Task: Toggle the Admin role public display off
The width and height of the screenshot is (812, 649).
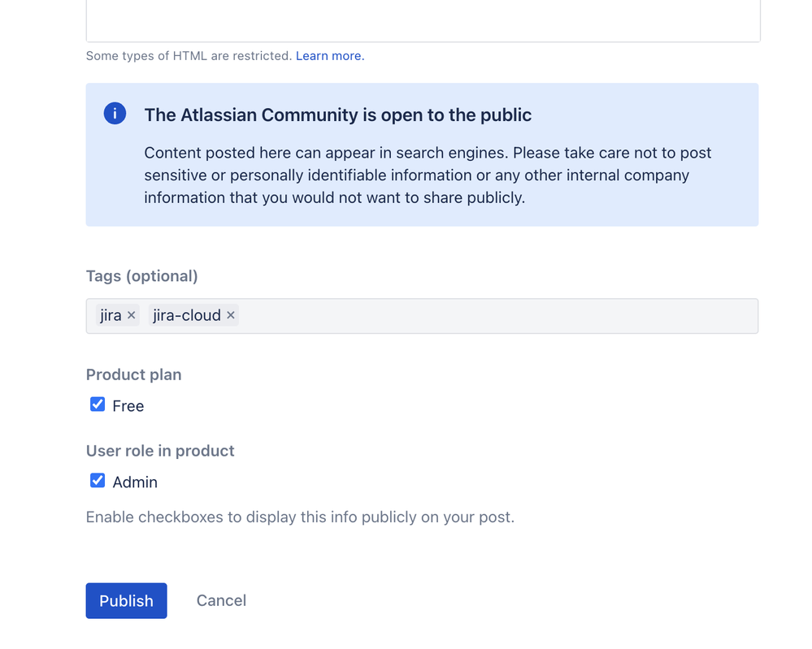Action: point(98,480)
